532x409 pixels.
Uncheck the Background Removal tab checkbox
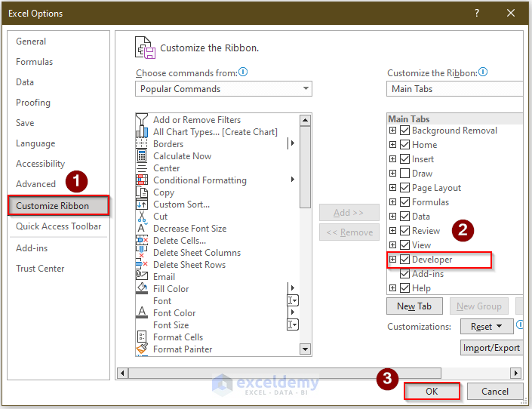tap(404, 131)
